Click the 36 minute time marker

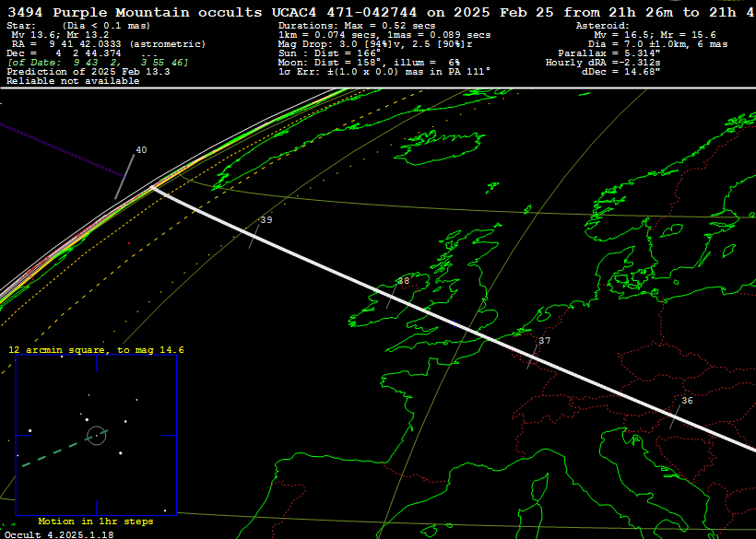pyautogui.click(x=686, y=401)
